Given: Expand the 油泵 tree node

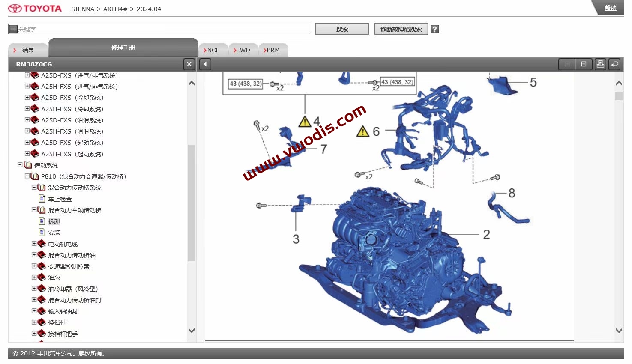Looking at the screenshot, I should pyautogui.click(x=34, y=277).
